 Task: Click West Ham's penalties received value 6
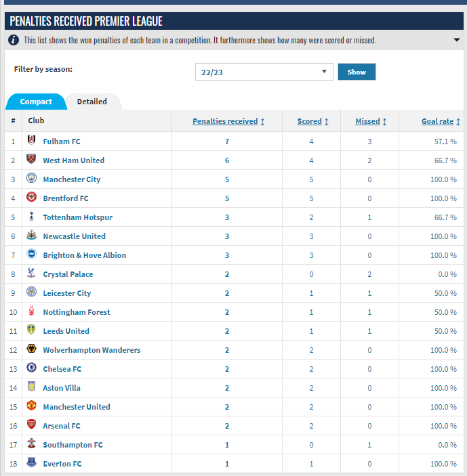coord(227,160)
